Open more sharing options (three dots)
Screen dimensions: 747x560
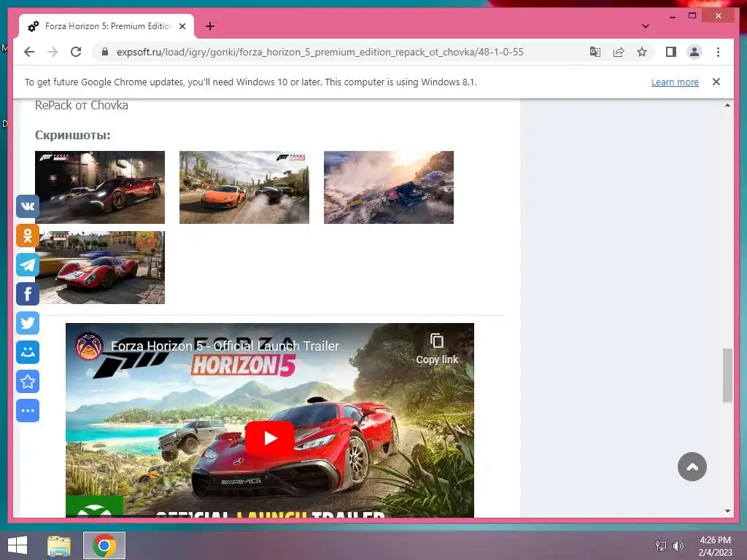click(28, 411)
